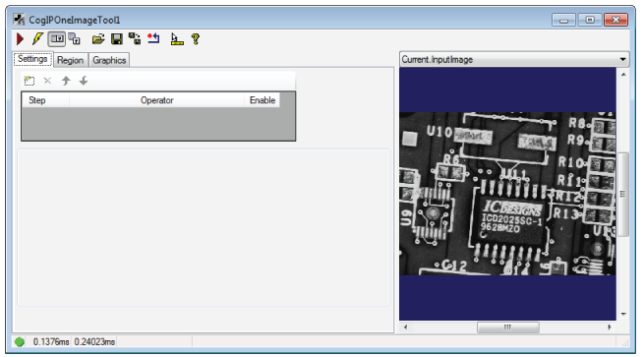Click the move step down arrow
The height and width of the screenshot is (357, 644).
[x=84, y=81]
